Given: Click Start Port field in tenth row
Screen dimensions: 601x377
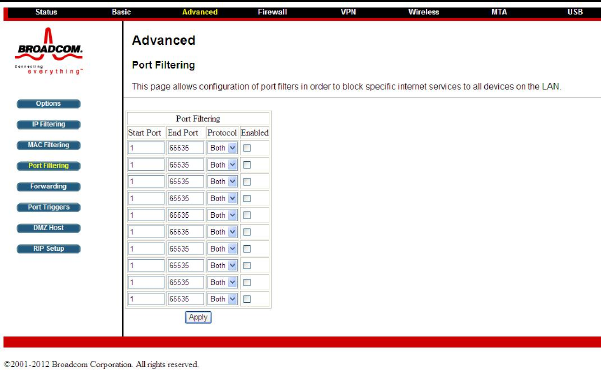Looking at the screenshot, I should tap(146, 299).
